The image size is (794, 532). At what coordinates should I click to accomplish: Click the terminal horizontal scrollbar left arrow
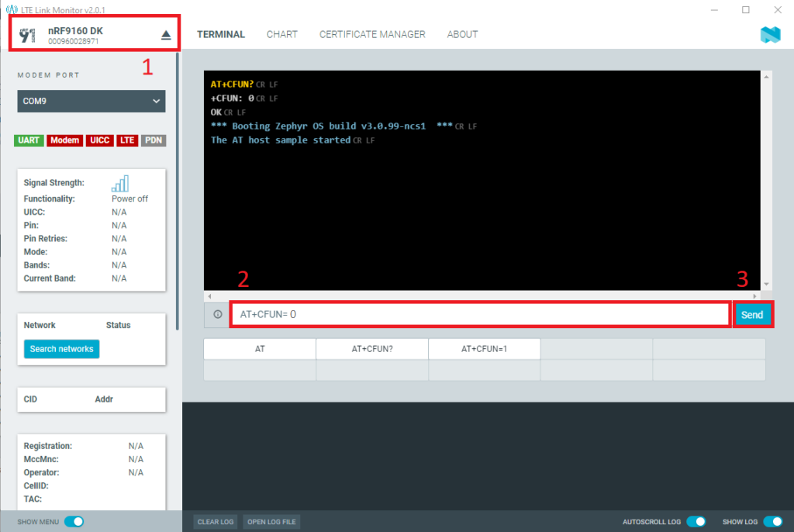coord(209,296)
